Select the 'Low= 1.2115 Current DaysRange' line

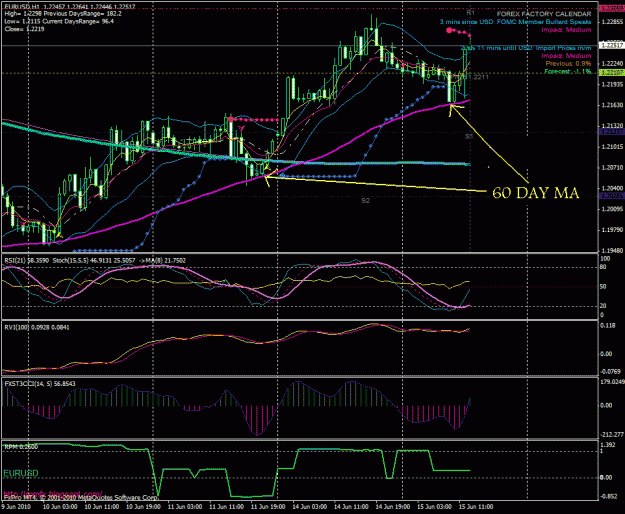pos(59,21)
